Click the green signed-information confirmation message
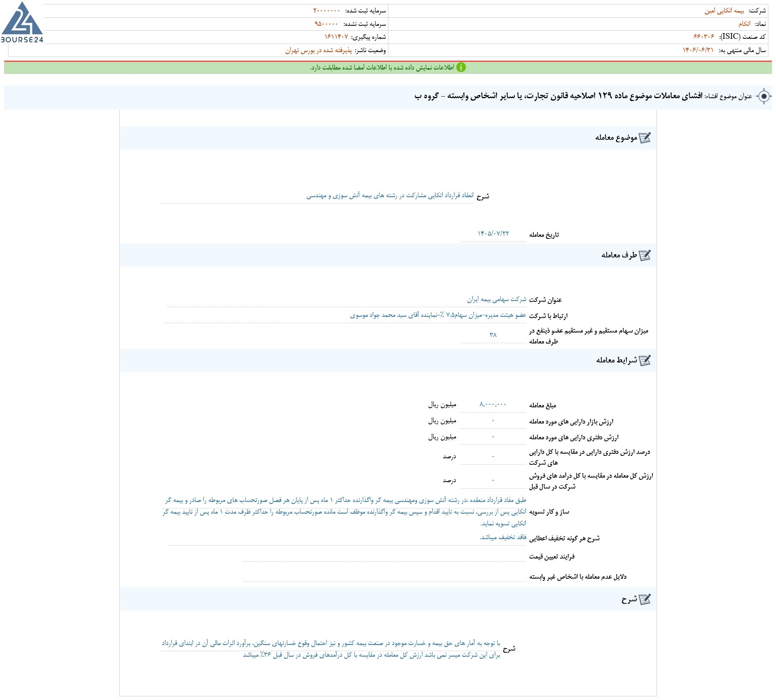Image resolution: width=776 pixels, height=700 pixels. point(382,67)
